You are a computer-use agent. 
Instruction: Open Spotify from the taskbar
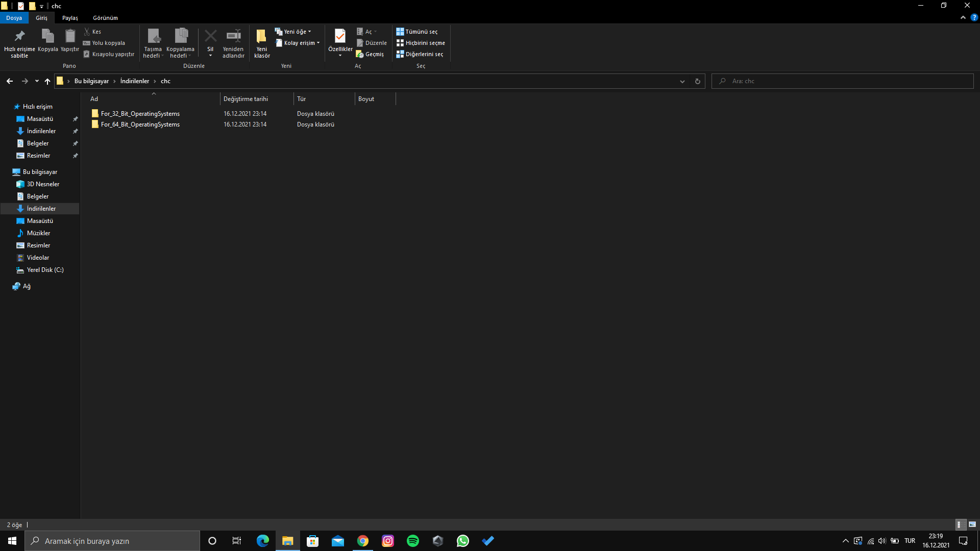click(x=412, y=541)
